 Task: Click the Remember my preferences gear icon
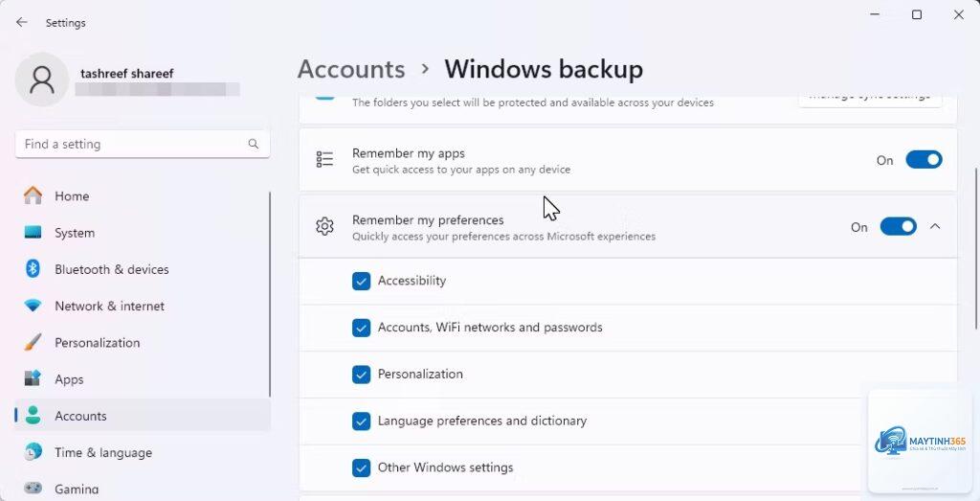tap(324, 226)
